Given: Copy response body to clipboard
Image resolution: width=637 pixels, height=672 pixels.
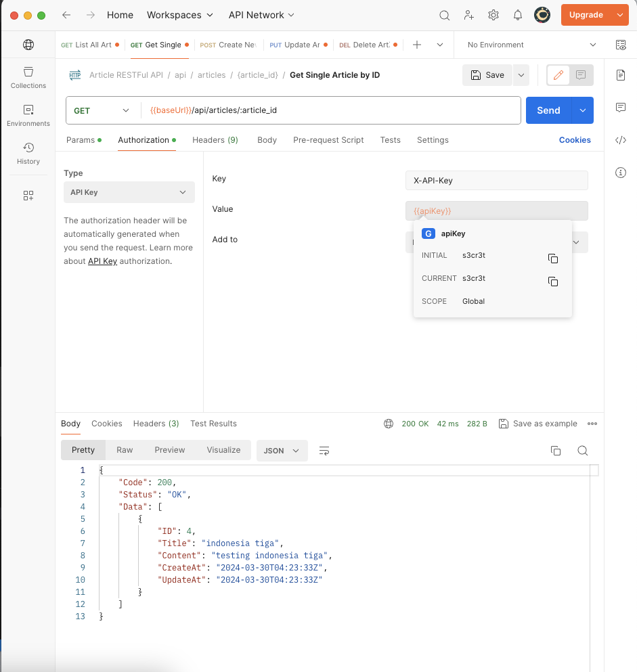Looking at the screenshot, I should 556,451.
